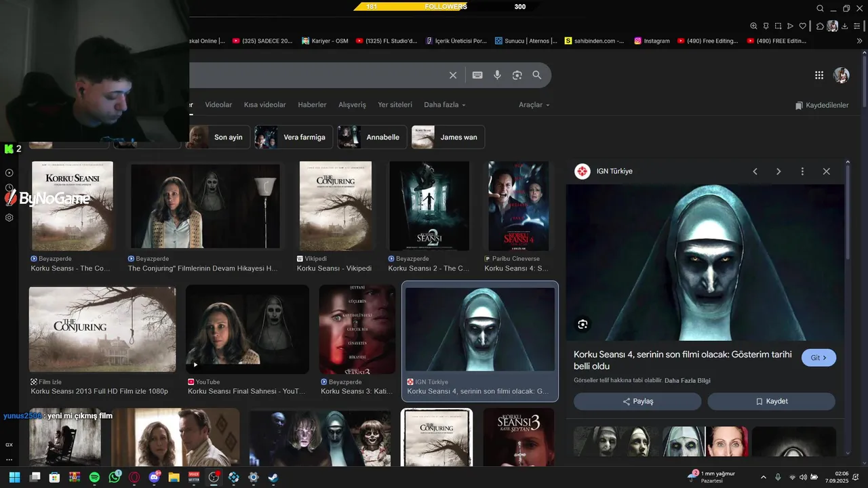This screenshot has width=868, height=488.
Task: Open the weather widget showing 1 mm yağmur
Action: (x=712, y=477)
